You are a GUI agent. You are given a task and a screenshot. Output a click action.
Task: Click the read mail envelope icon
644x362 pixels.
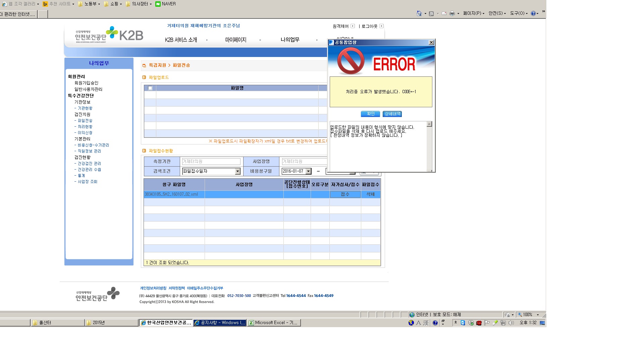(444, 13)
